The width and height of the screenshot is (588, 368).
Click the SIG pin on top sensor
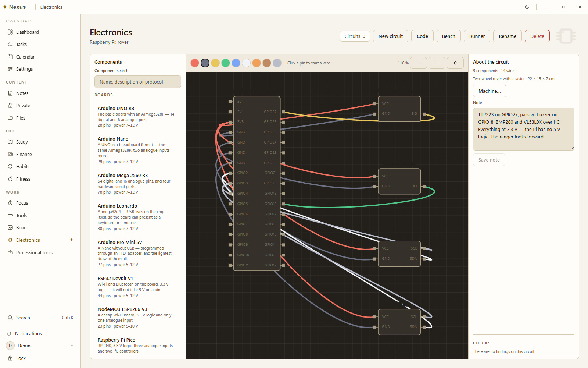(424, 114)
